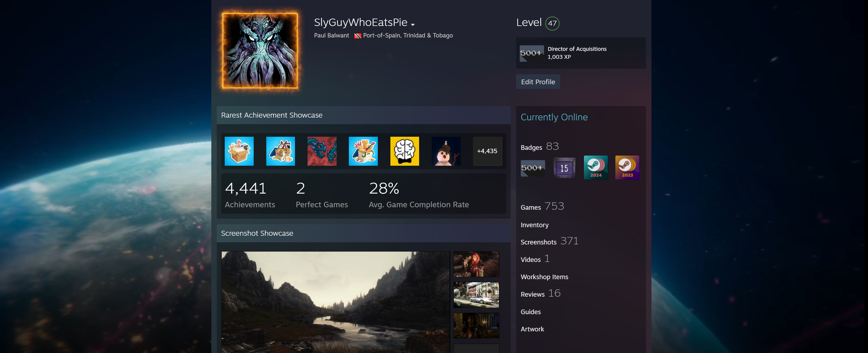Open the Workshop Items link
The image size is (868, 353).
544,277
